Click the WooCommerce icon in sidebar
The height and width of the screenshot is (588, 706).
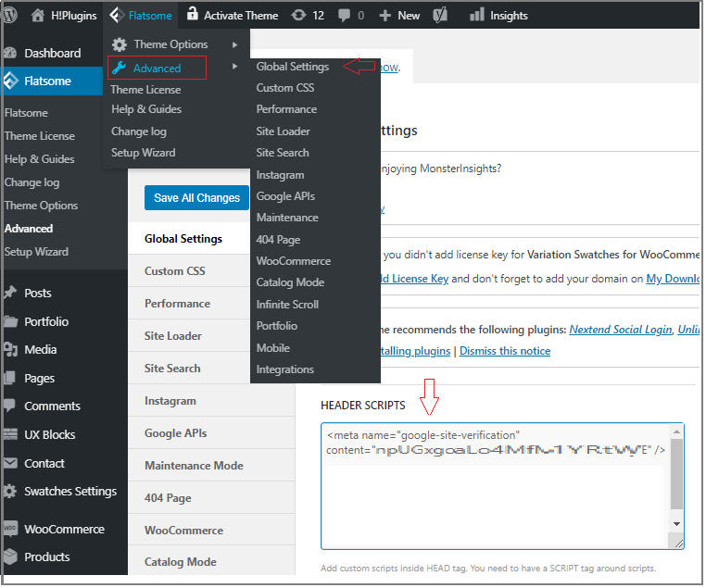pyautogui.click(x=10, y=529)
